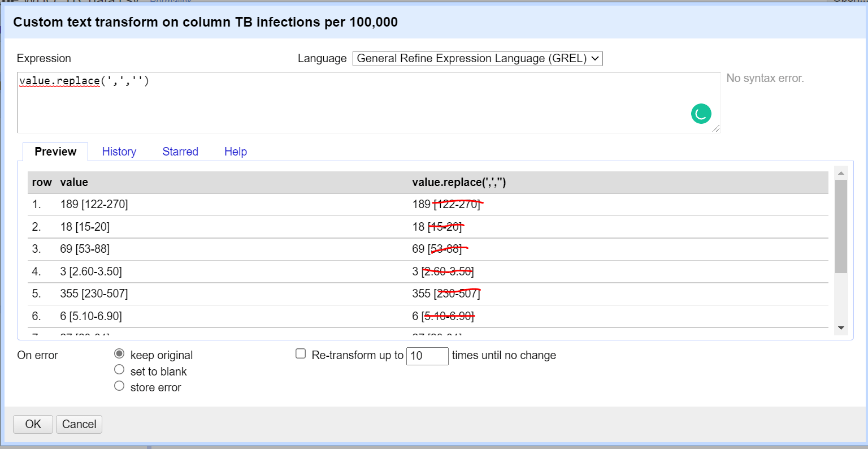This screenshot has height=449, width=868.
Task: Click the preview scrollbar up arrow
Action: (x=841, y=173)
